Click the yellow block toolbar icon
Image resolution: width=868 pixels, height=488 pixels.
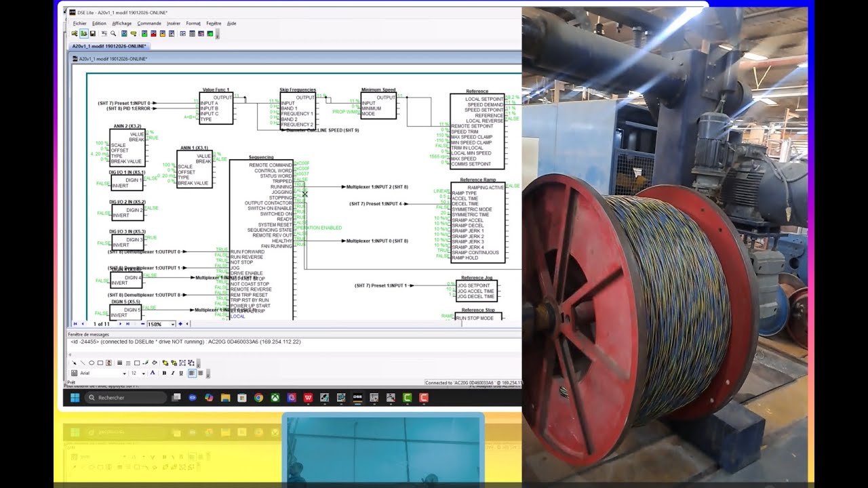click(x=162, y=33)
